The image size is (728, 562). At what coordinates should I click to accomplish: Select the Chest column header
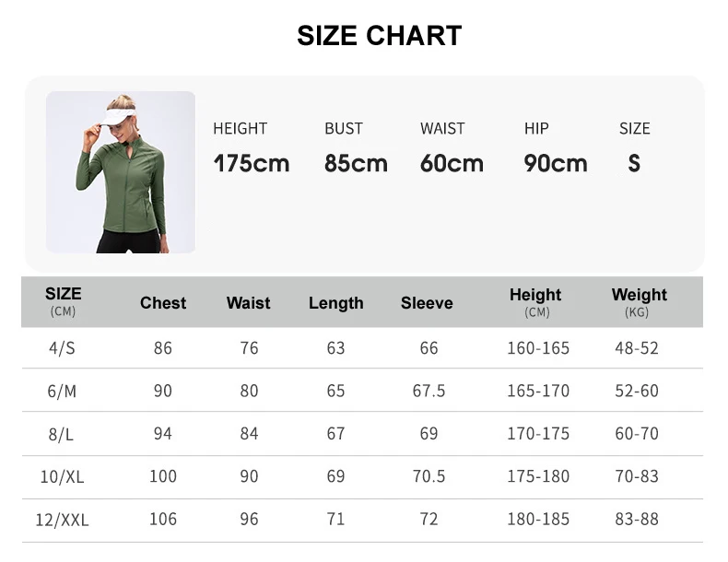tap(163, 303)
